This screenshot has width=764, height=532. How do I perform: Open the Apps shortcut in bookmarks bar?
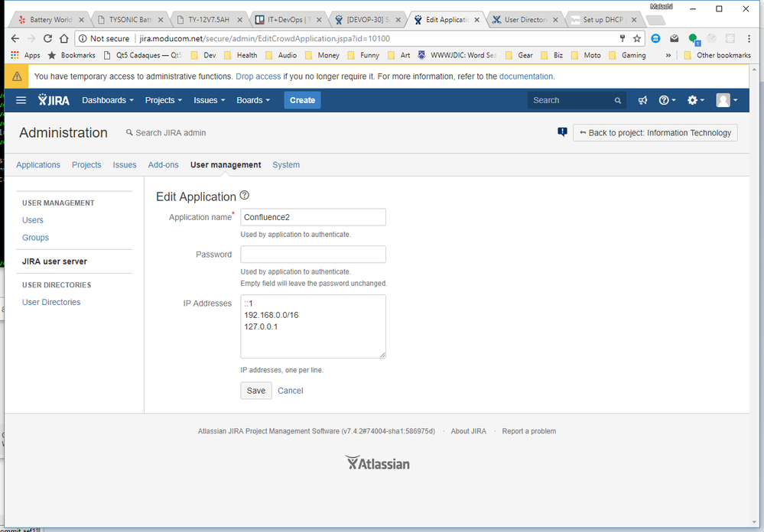[25, 55]
